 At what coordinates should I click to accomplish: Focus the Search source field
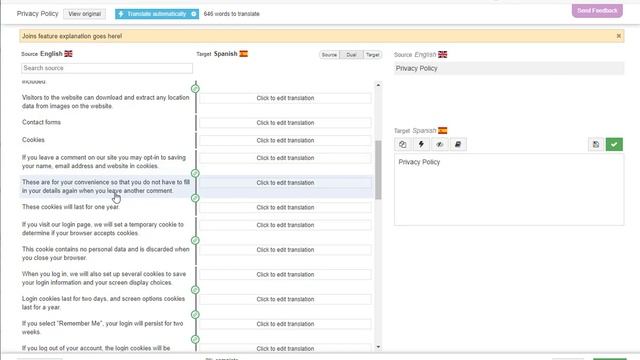coord(107,68)
